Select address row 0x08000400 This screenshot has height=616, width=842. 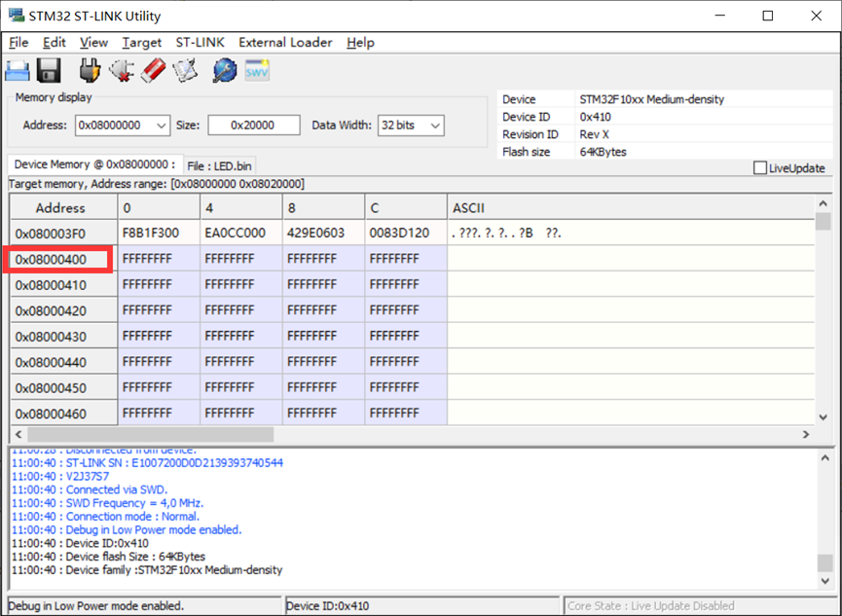pos(64,260)
